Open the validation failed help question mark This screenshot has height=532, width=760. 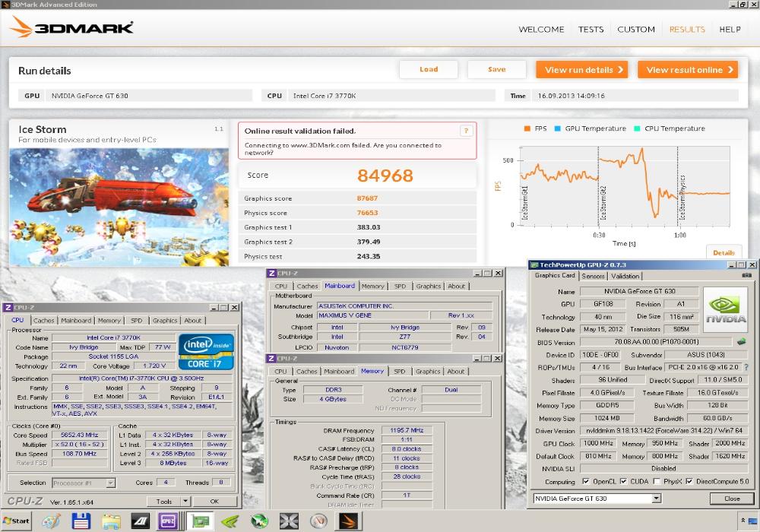(466, 130)
